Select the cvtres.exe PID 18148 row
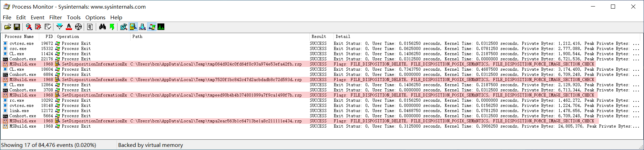644x150 pixels. click(321, 106)
